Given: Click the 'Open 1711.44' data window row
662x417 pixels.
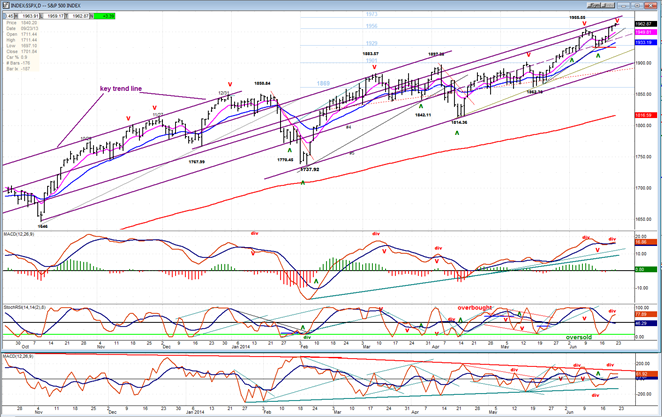Looking at the screenshot, I should [21, 34].
